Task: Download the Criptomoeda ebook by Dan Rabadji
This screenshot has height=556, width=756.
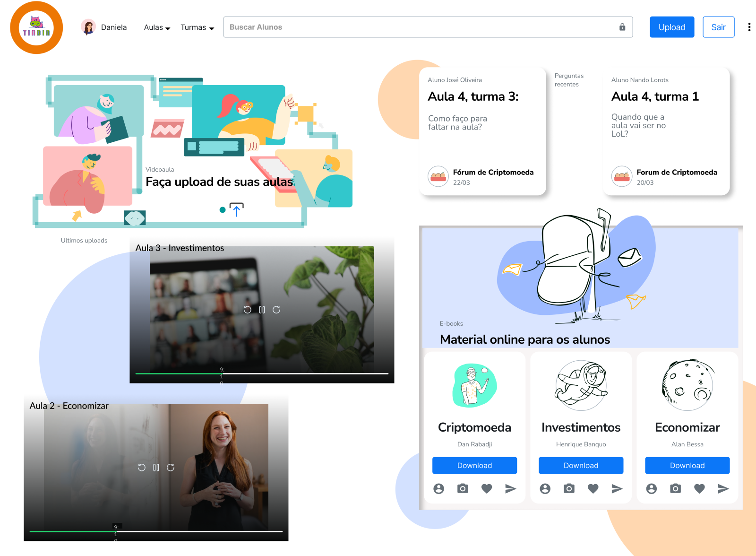Action: click(x=474, y=465)
